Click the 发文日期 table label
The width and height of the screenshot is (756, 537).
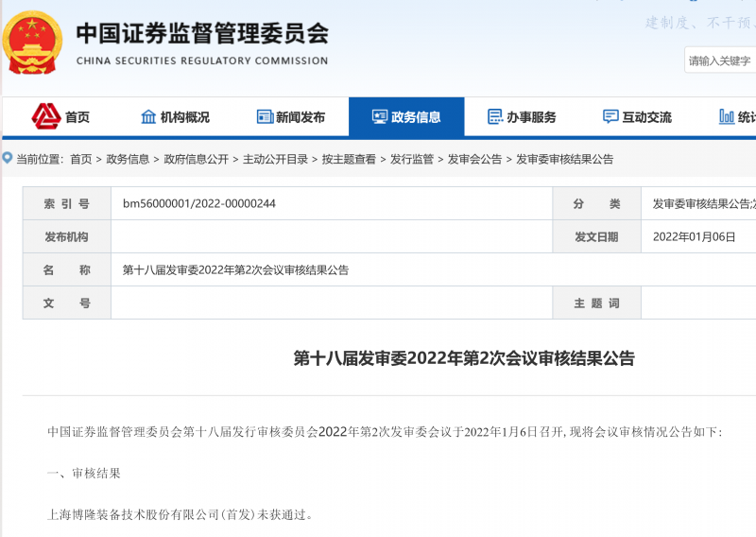(x=596, y=237)
